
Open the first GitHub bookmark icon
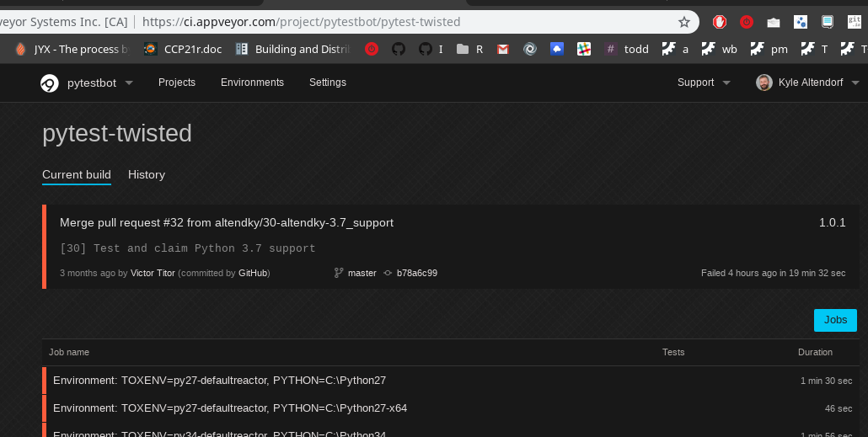399,49
